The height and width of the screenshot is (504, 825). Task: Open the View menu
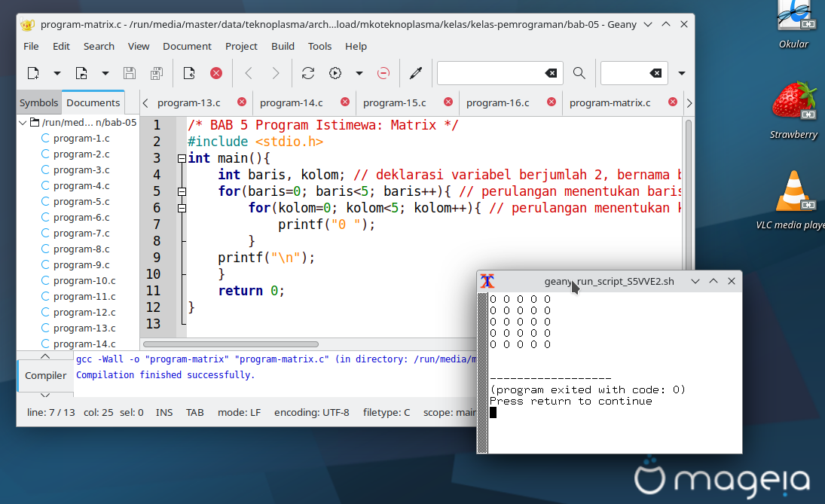(139, 46)
